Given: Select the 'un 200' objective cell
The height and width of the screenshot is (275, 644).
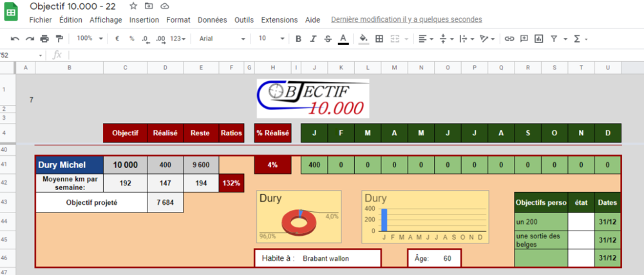Looking at the screenshot, I should pos(541,222).
